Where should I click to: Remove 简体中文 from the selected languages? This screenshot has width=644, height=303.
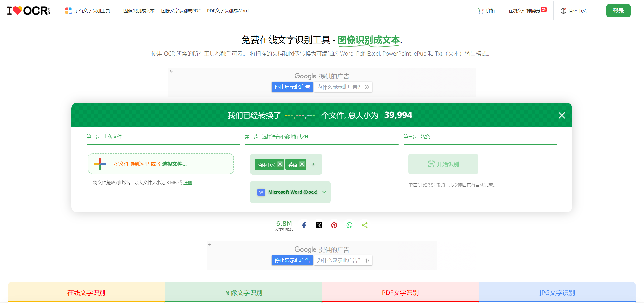[280, 164]
